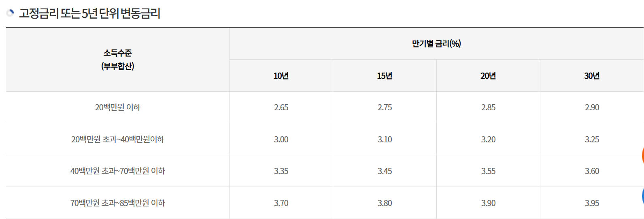Click the 3.70 rate cell

click(281, 203)
